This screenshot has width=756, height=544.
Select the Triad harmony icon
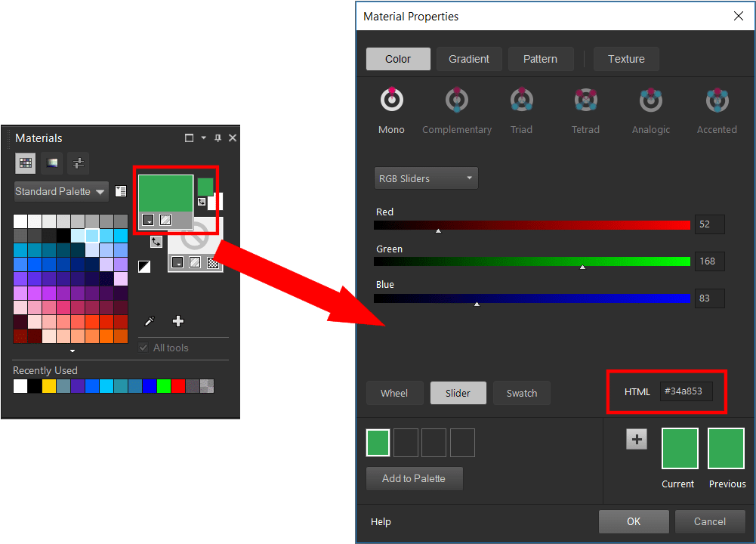521,99
